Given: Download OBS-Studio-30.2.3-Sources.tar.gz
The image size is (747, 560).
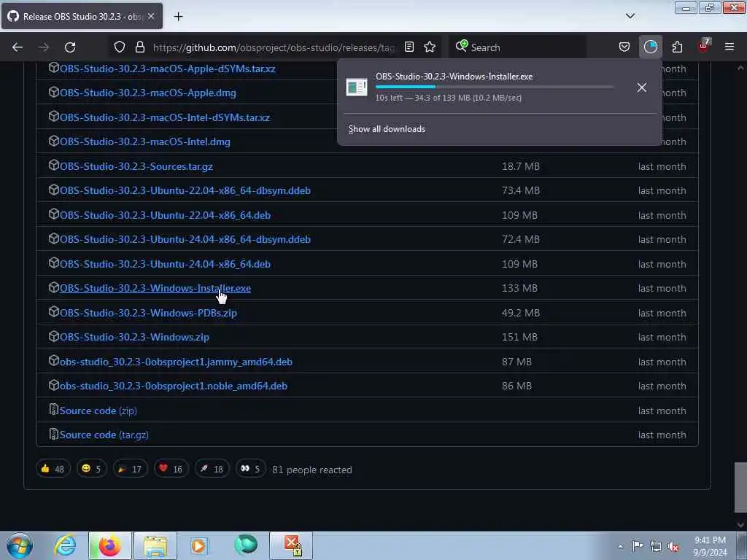Looking at the screenshot, I should click(136, 166).
